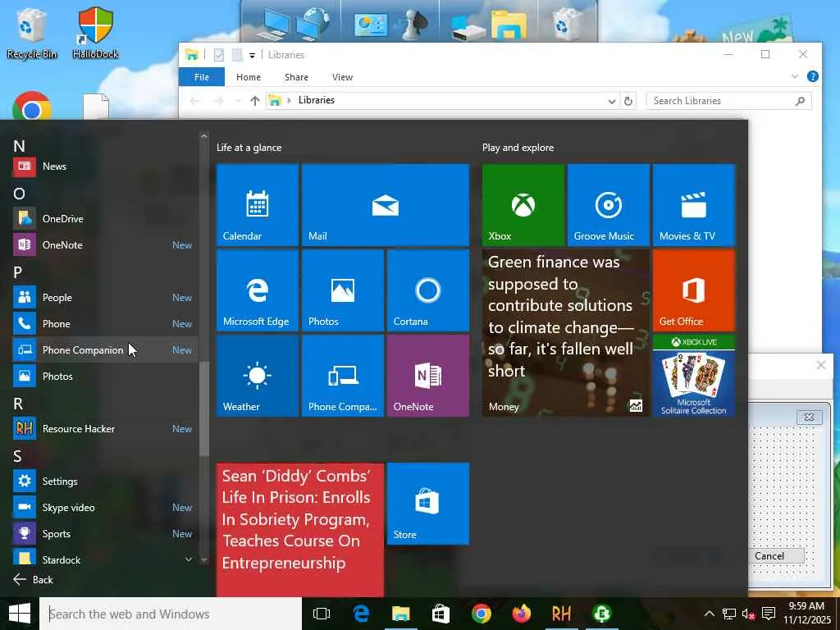Switch to the Home ribbon tab
840x630 pixels.
click(249, 77)
